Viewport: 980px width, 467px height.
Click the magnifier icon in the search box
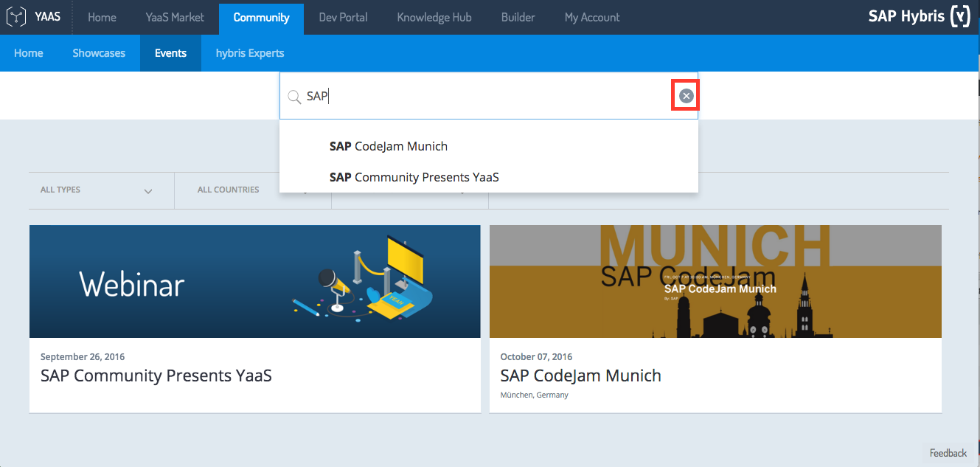pyautogui.click(x=293, y=97)
